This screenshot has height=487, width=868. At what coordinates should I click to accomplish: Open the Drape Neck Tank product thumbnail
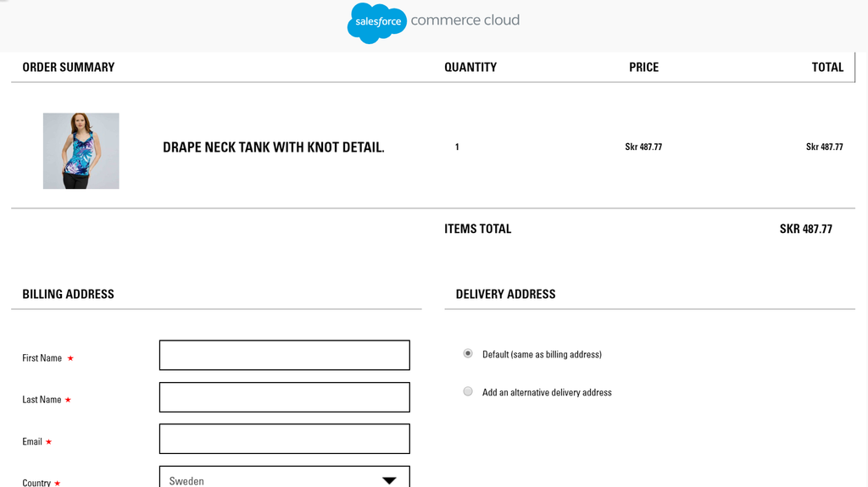pyautogui.click(x=81, y=151)
